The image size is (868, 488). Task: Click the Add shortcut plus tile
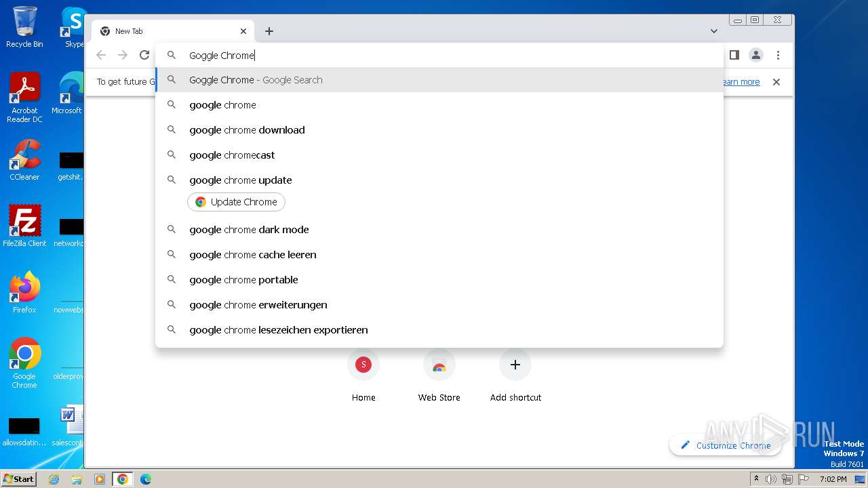click(515, 376)
